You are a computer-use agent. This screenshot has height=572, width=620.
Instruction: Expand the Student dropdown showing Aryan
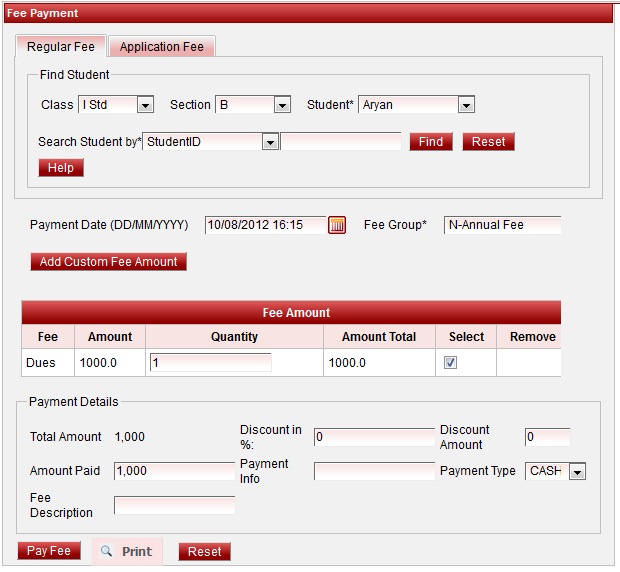point(465,105)
